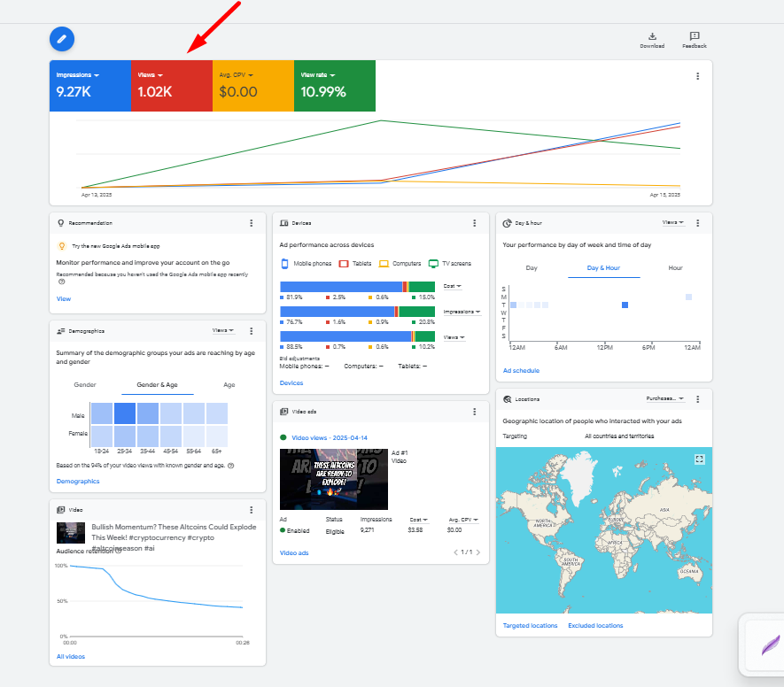
Task: Open the Targeted locations link
Action: (530, 626)
